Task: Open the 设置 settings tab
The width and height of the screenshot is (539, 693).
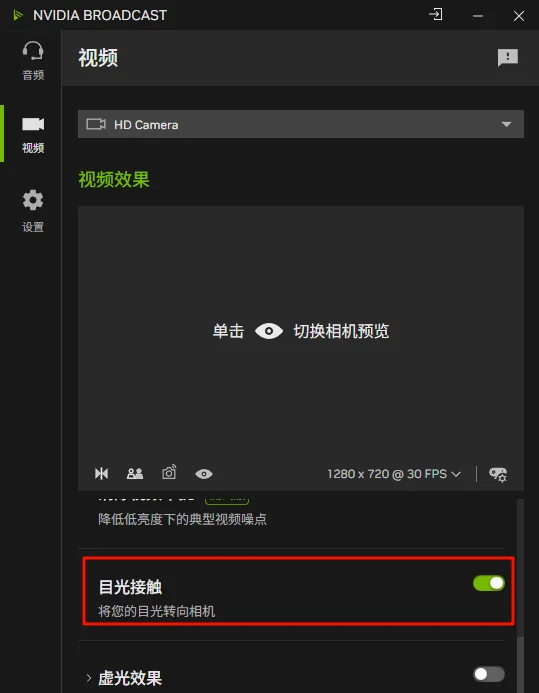Action: click(x=33, y=211)
